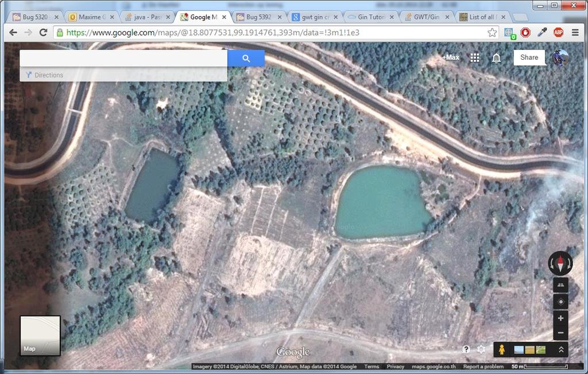This screenshot has height=374, width=588.
Task: Show my current location
Action: (560, 302)
